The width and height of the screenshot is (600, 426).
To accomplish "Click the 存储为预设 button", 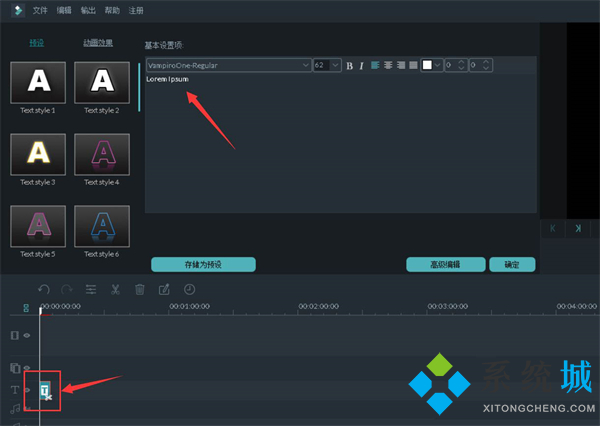I will click(x=203, y=264).
